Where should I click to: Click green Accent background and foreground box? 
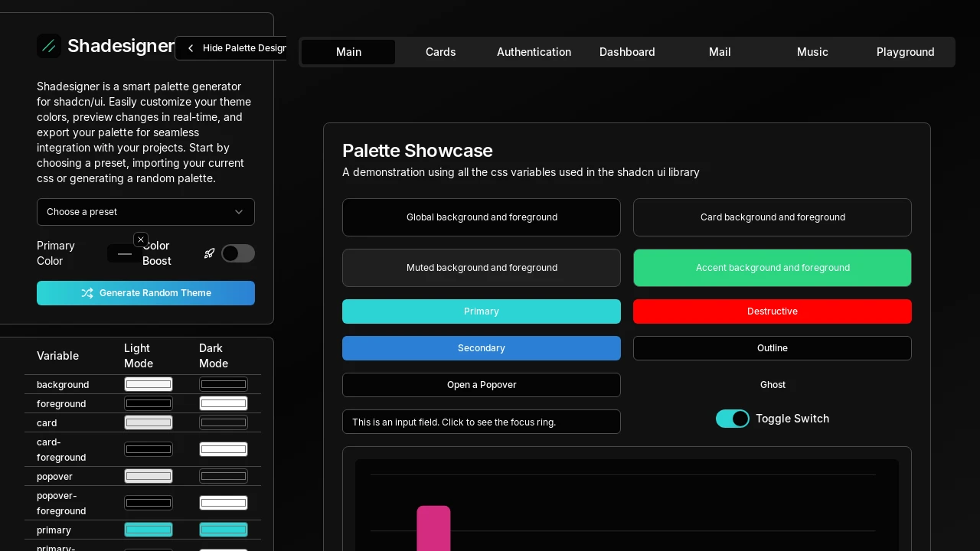[x=773, y=268]
